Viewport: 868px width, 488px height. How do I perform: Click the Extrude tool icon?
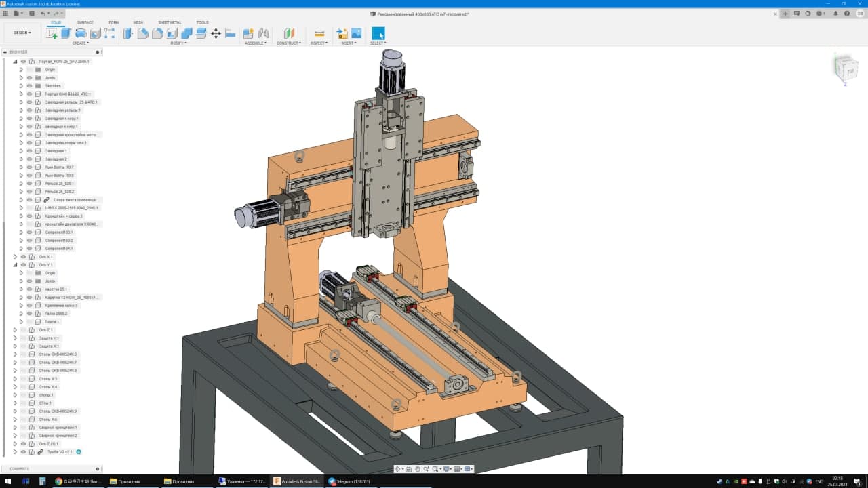pyautogui.click(x=66, y=33)
